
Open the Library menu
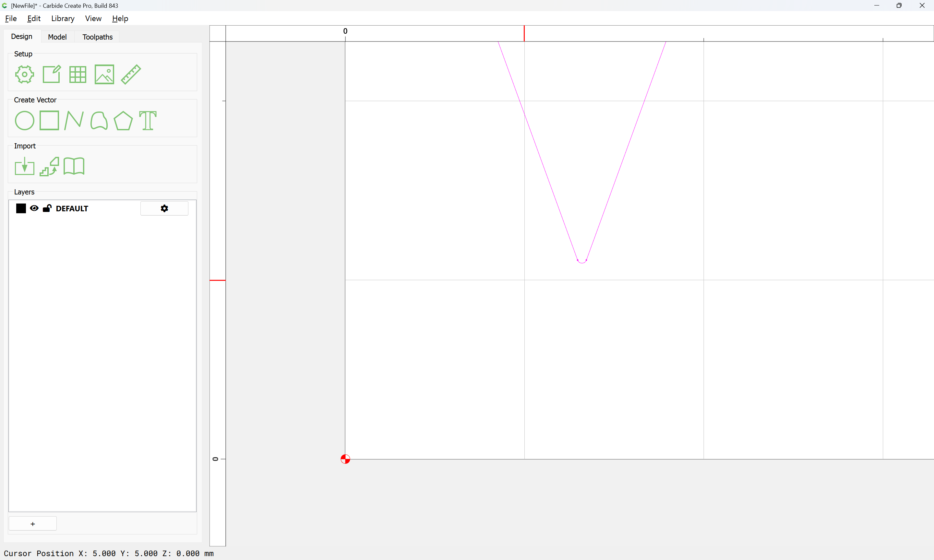63,18
